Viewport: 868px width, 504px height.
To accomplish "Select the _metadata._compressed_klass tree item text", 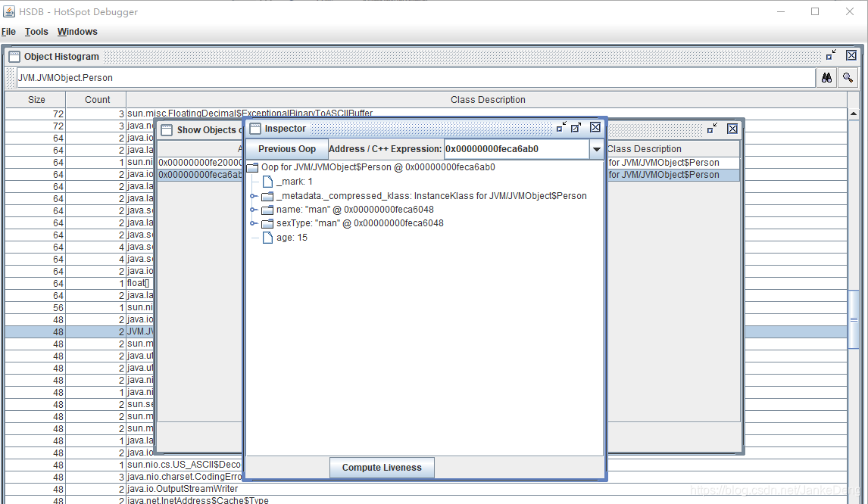I will 431,196.
